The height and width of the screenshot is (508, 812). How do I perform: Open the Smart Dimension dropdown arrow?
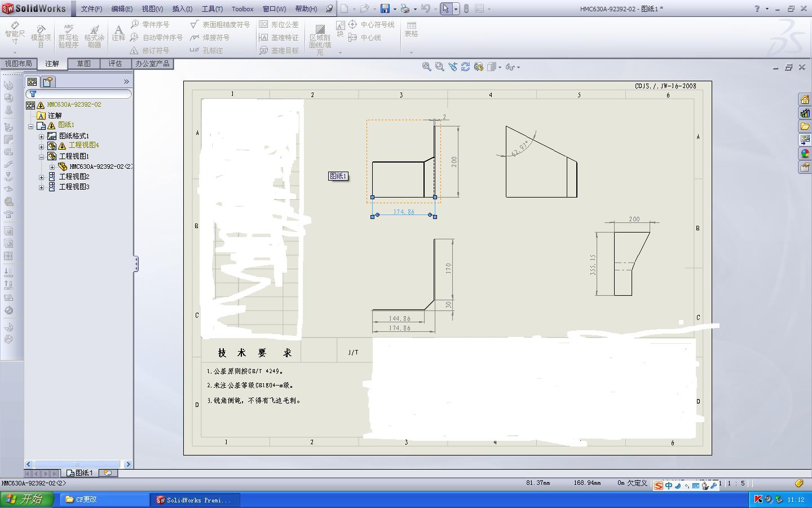coord(15,52)
